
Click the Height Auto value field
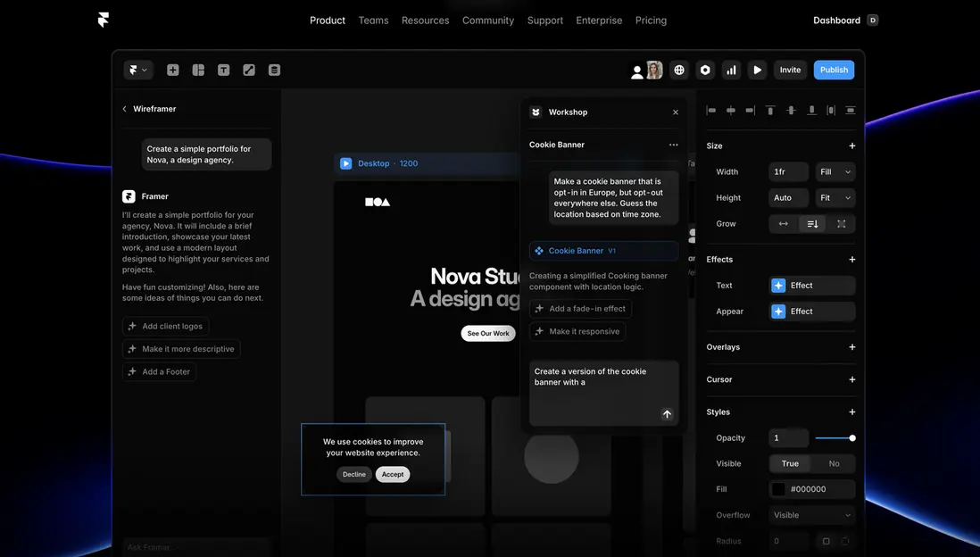point(789,197)
